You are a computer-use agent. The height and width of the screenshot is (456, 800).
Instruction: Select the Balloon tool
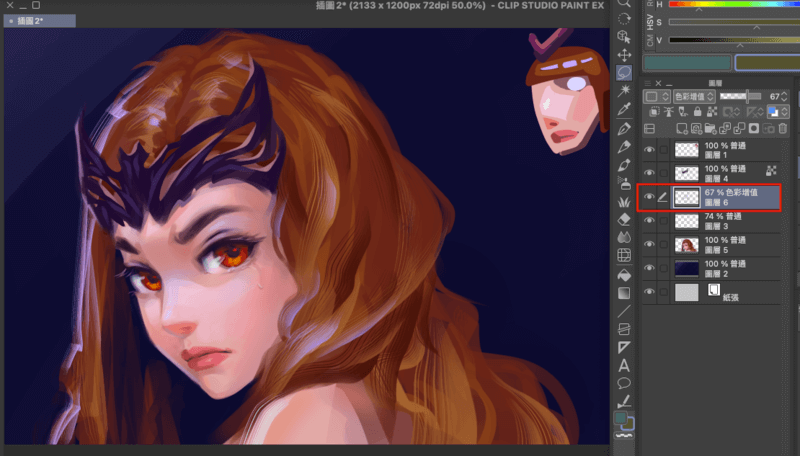pyautogui.click(x=624, y=382)
